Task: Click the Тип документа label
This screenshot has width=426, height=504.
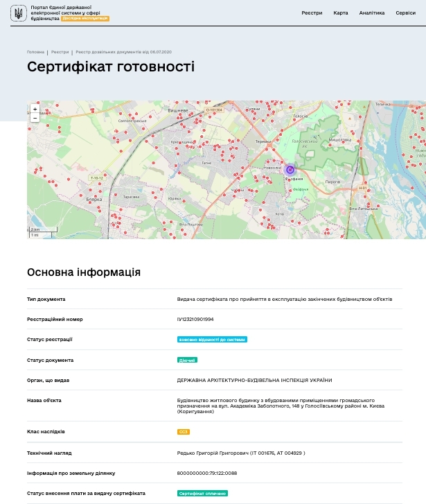Action: (x=46, y=299)
